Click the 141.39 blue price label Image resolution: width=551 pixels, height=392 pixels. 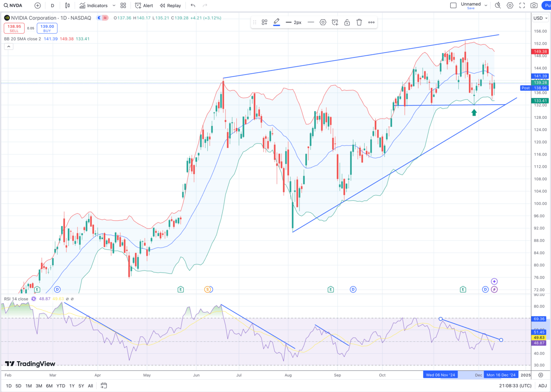[539, 76]
